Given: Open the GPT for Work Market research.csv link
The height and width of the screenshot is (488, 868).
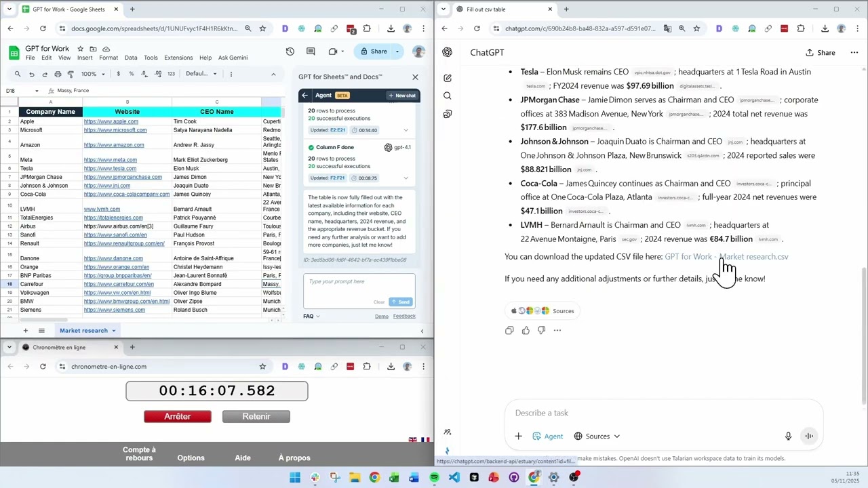Looking at the screenshot, I should 726,257.
